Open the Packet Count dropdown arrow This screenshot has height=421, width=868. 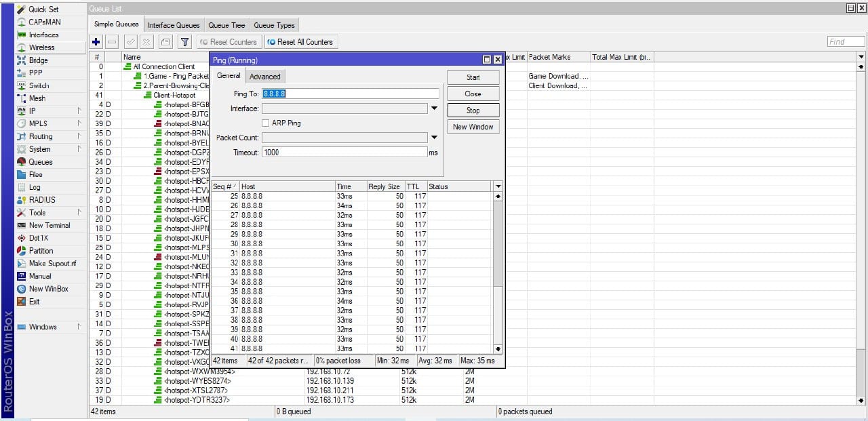pos(435,138)
